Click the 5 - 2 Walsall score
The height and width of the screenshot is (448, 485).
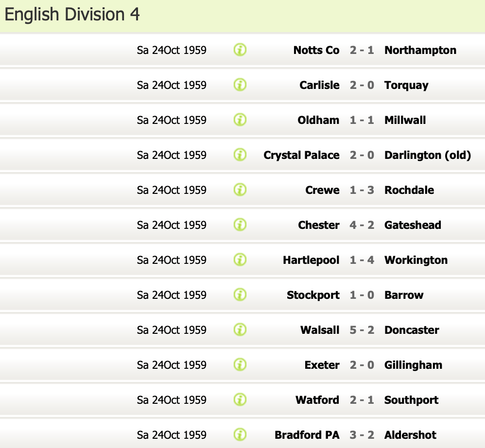click(x=362, y=330)
